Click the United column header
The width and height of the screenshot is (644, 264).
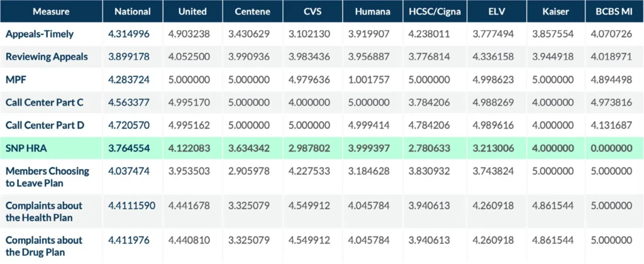tap(192, 12)
